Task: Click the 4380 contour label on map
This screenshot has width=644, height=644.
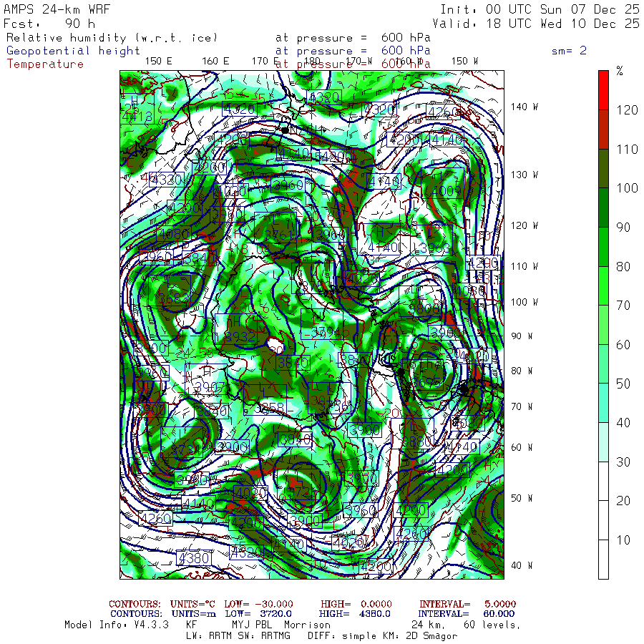Action: pos(193,557)
